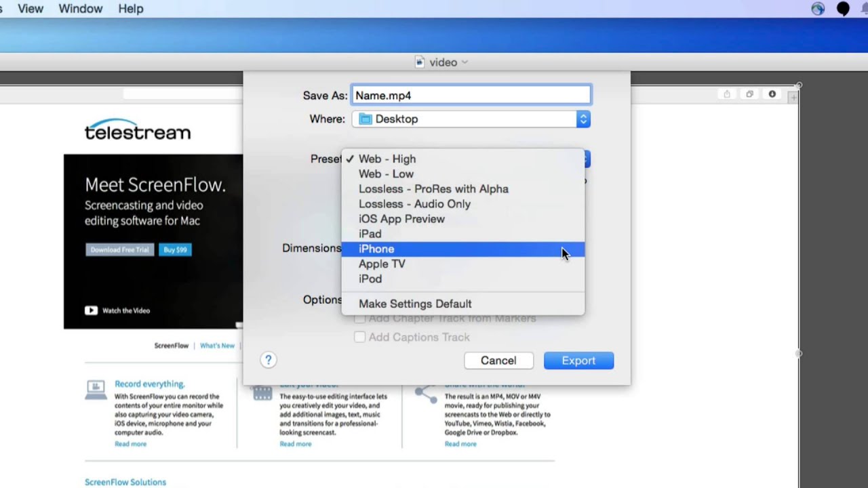Open the Where folder dropdown

pos(471,119)
